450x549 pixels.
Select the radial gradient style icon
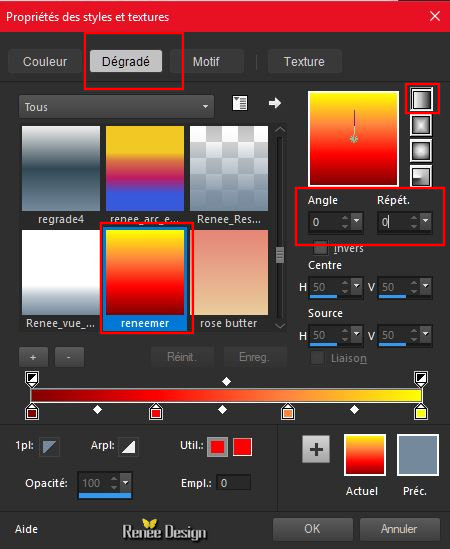coord(421,176)
